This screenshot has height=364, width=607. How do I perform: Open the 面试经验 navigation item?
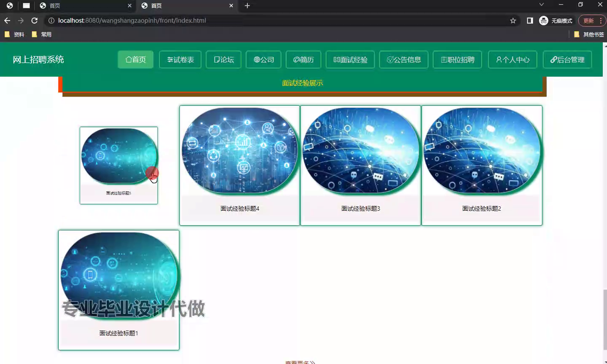point(350,60)
